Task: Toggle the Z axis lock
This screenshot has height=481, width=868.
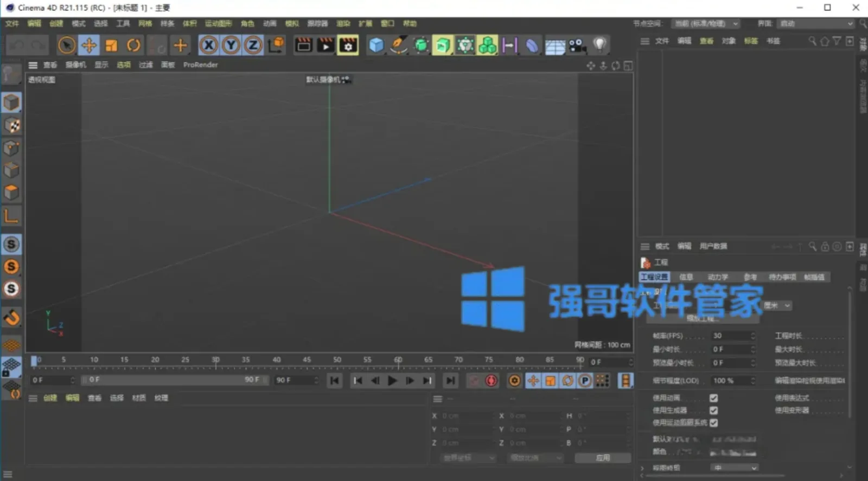Action: click(x=253, y=46)
